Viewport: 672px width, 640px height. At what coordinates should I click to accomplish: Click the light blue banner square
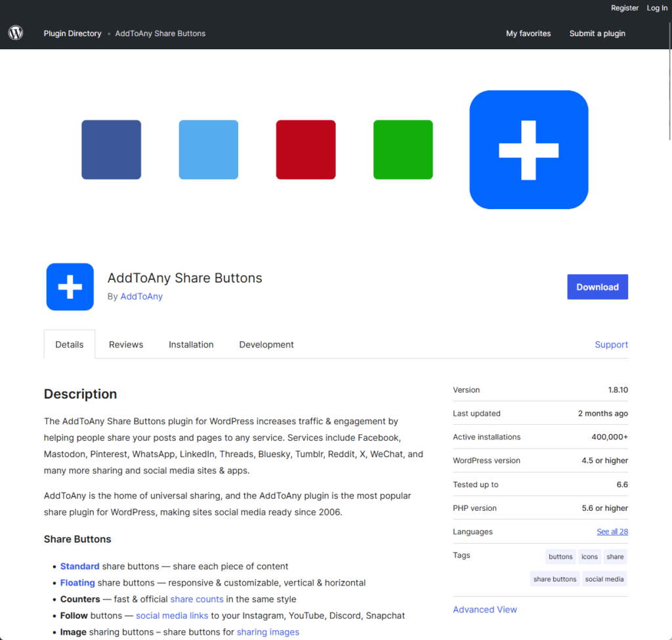(x=208, y=150)
